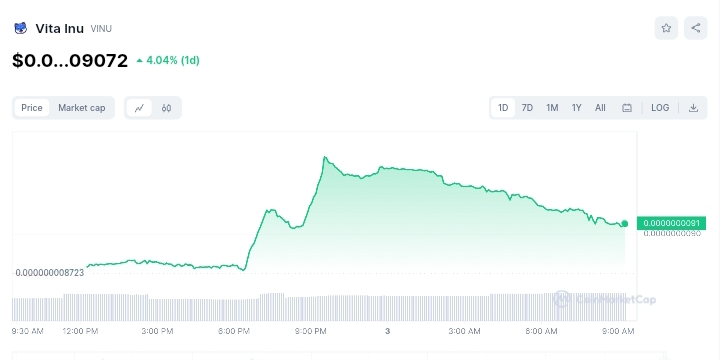Open the calendar date range picker

click(x=627, y=108)
